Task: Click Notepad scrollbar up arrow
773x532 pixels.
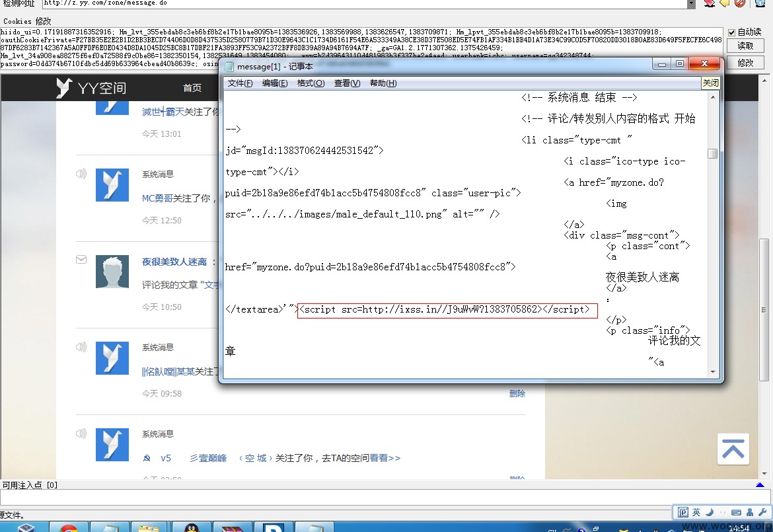Action: [x=713, y=98]
